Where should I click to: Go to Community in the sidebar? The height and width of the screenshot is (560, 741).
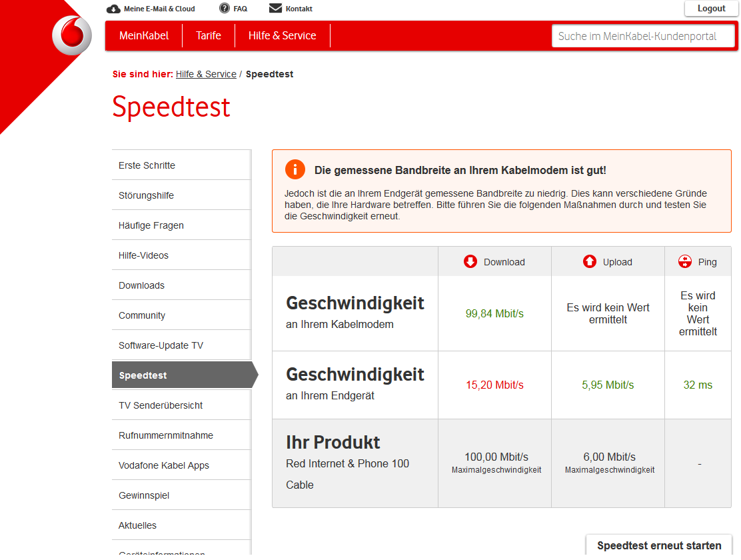[181, 315]
